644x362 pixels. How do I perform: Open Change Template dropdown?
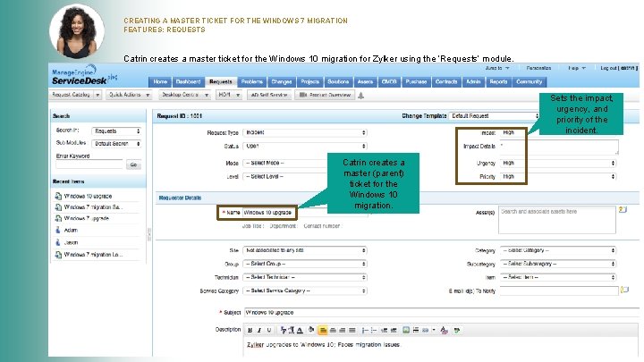tap(494, 116)
